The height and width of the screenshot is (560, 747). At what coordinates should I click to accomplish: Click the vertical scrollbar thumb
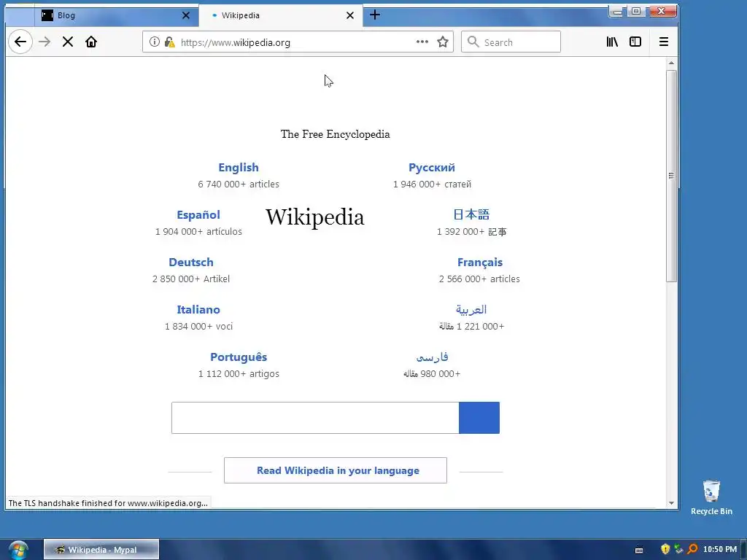point(671,176)
